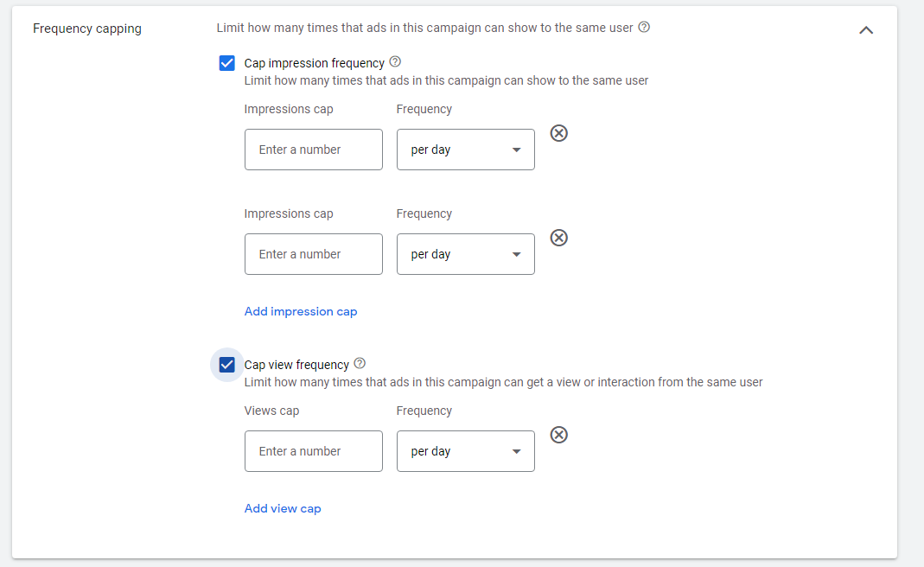
Task: Click help icon beside the top frequency description
Action: tap(644, 28)
